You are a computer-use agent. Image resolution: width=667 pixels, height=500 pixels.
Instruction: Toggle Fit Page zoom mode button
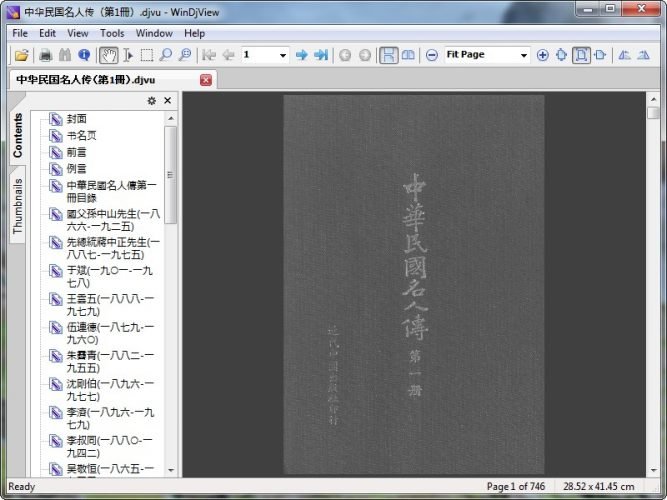tap(581, 55)
